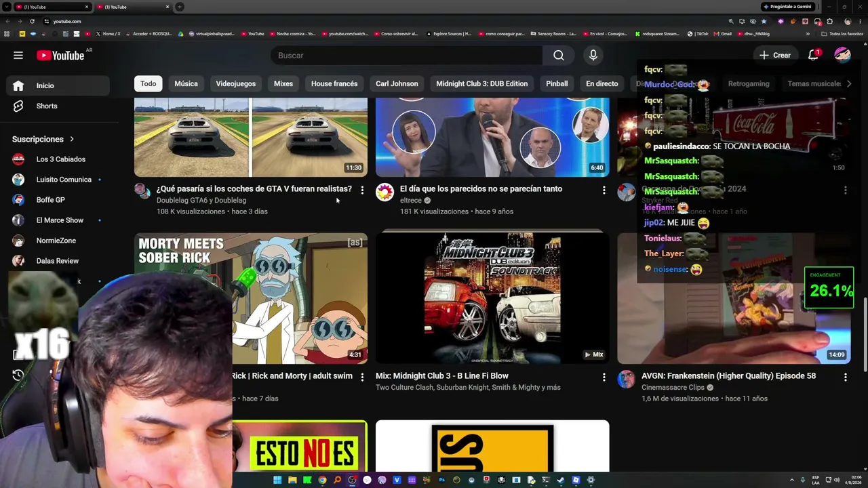Select the Mixes filter chip
This screenshot has height=488, width=868.
point(283,83)
